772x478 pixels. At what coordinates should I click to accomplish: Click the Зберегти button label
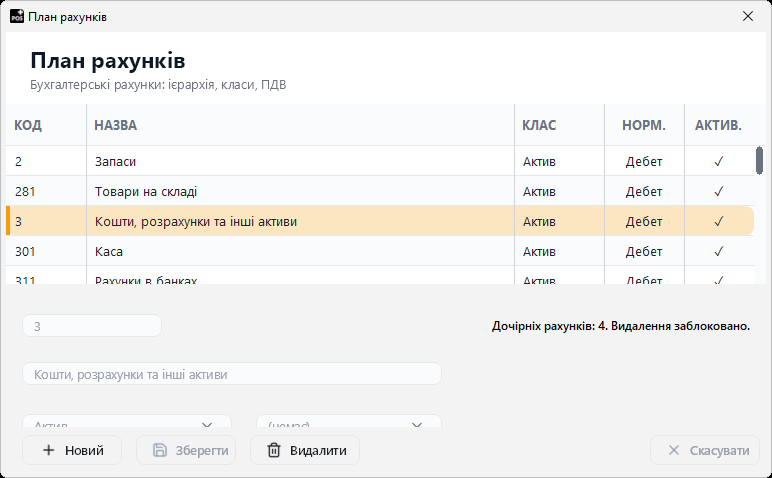tap(202, 450)
